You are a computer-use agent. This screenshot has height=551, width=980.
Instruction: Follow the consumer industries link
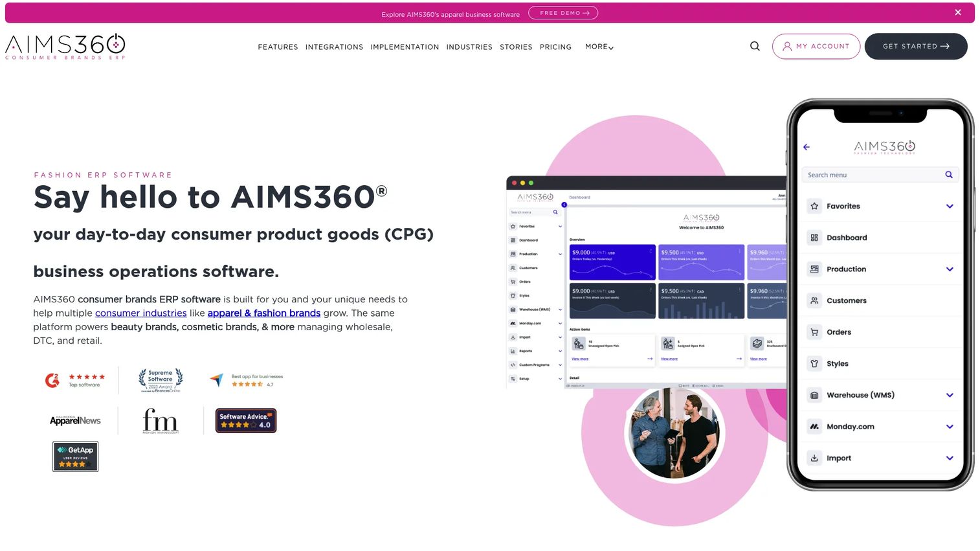click(141, 313)
